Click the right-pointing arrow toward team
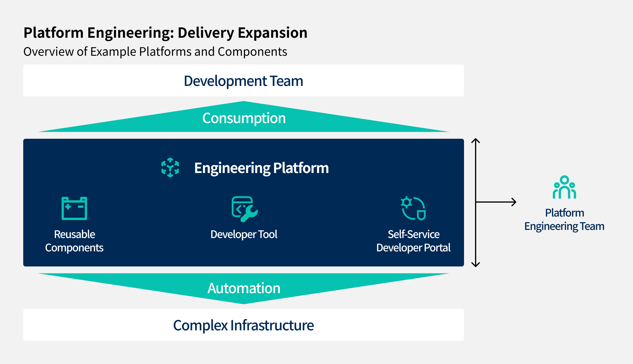This screenshot has height=364, width=633. 497,202
